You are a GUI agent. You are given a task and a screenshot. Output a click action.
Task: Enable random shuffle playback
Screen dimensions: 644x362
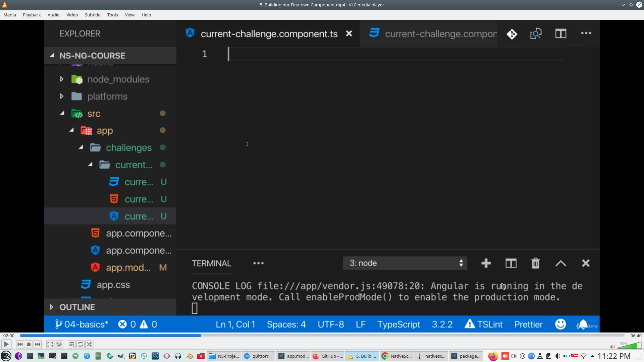coord(89,344)
